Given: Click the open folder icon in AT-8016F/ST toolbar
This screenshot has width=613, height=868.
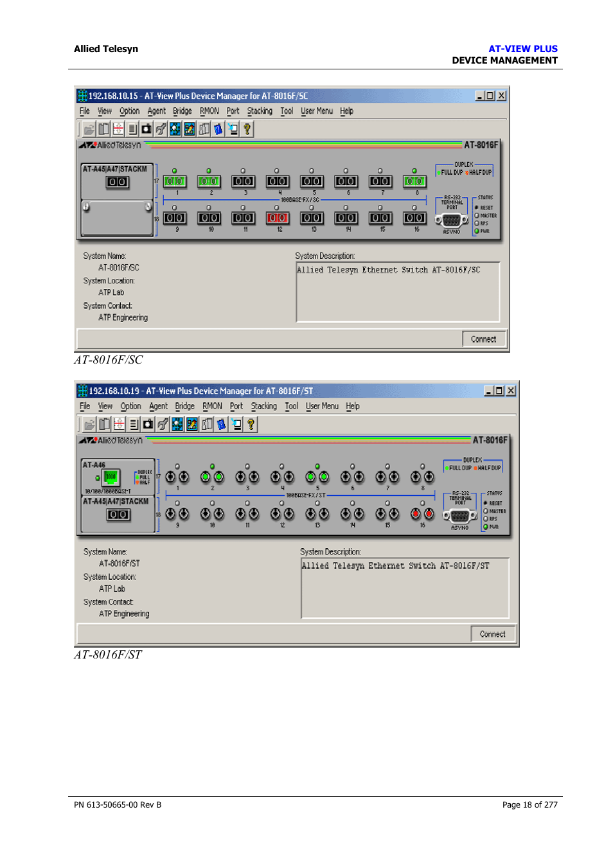Looking at the screenshot, I should click(89, 424).
